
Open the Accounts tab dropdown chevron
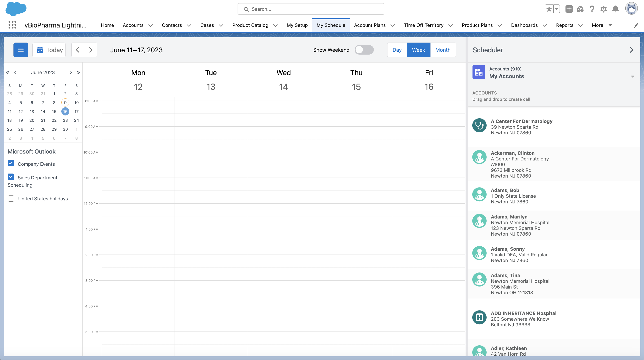click(x=150, y=25)
